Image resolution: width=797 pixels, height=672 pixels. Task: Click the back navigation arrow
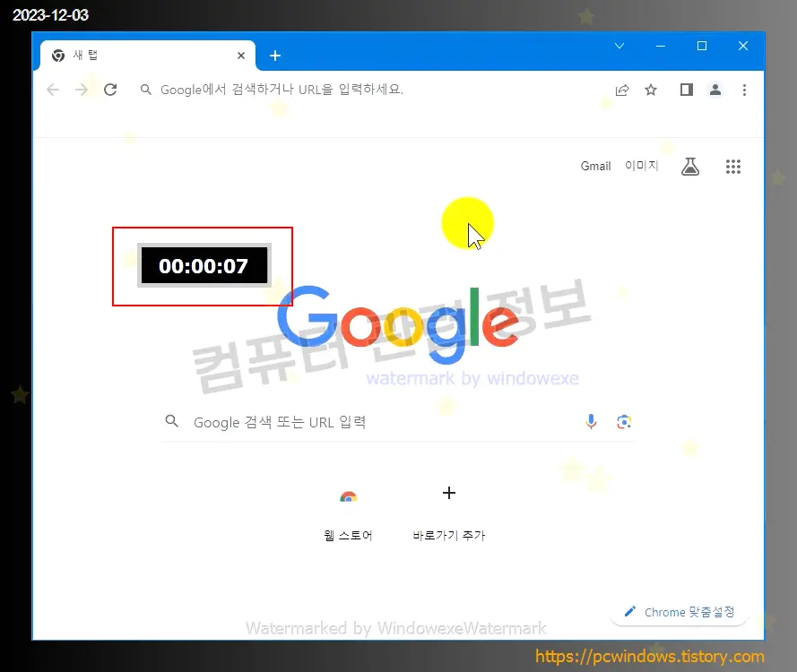[53, 90]
